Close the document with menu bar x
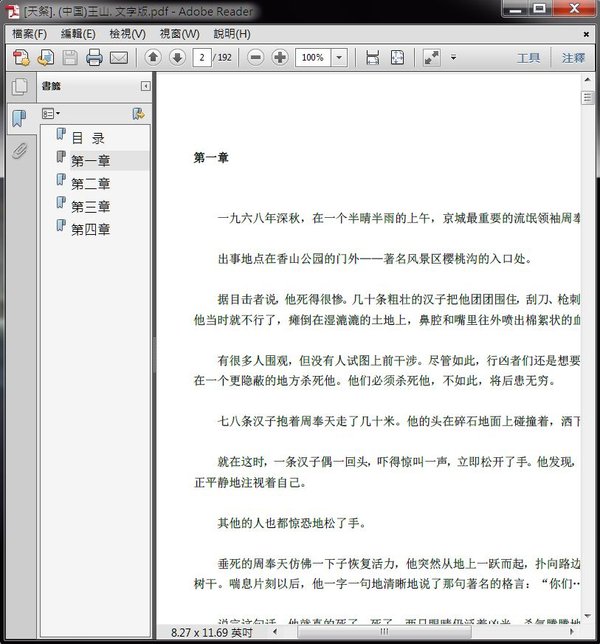Viewport: 600px width, 644px height. tap(586, 34)
